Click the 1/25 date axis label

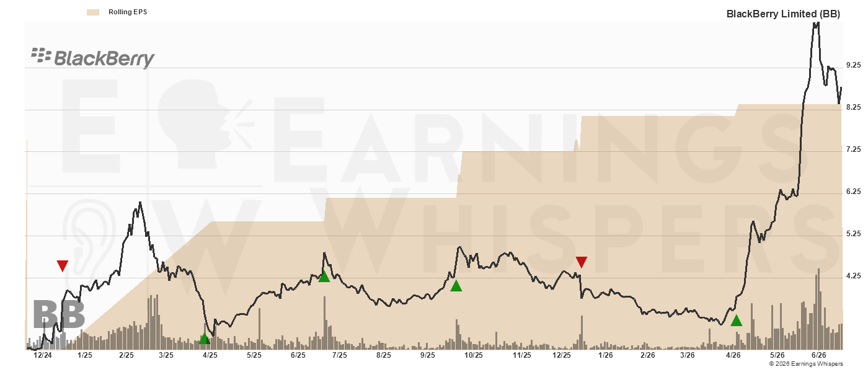[84, 355]
